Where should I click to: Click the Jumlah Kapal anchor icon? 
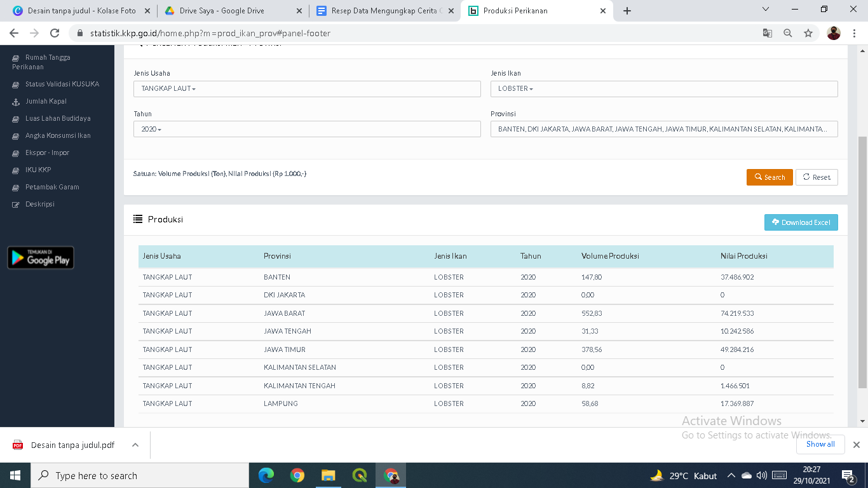tap(16, 102)
